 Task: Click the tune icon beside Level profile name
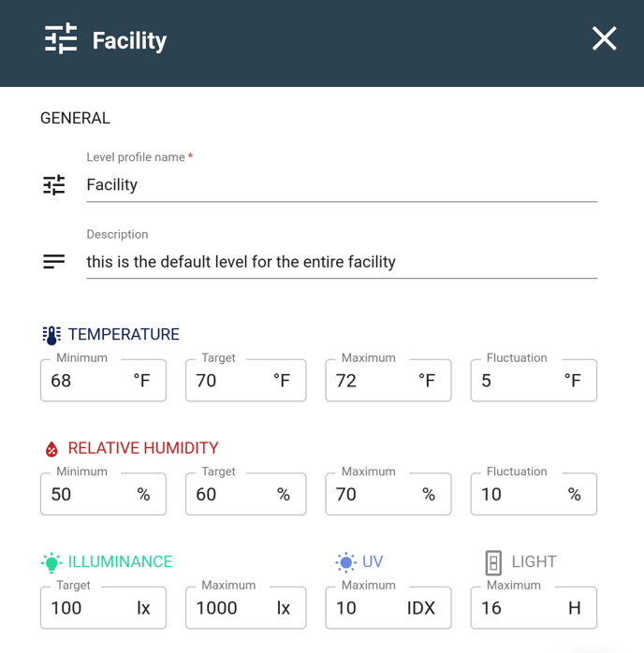point(54,185)
